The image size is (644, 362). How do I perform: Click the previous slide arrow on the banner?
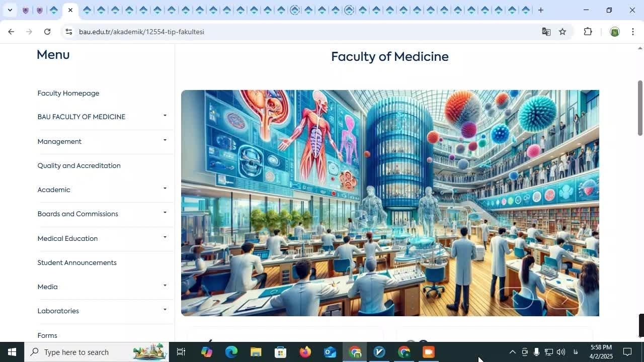[515, 300]
